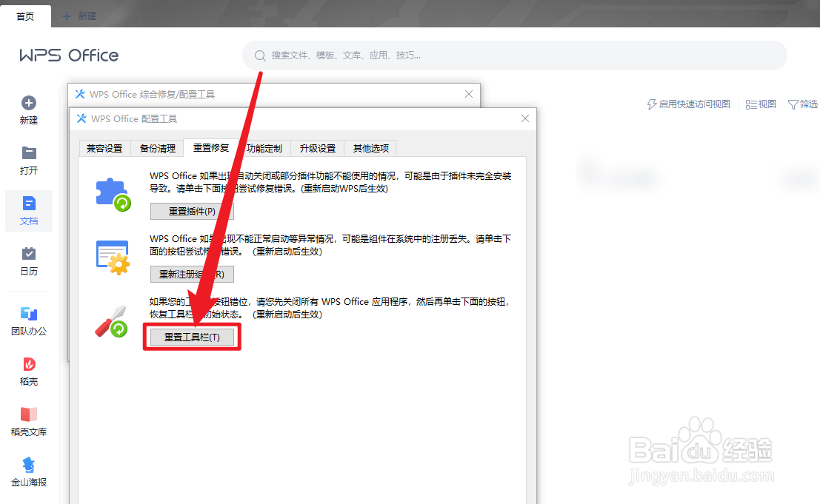Close the WPS Office 配置工具 dialog
Image resolution: width=820 pixels, height=504 pixels.
click(x=525, y=118)
